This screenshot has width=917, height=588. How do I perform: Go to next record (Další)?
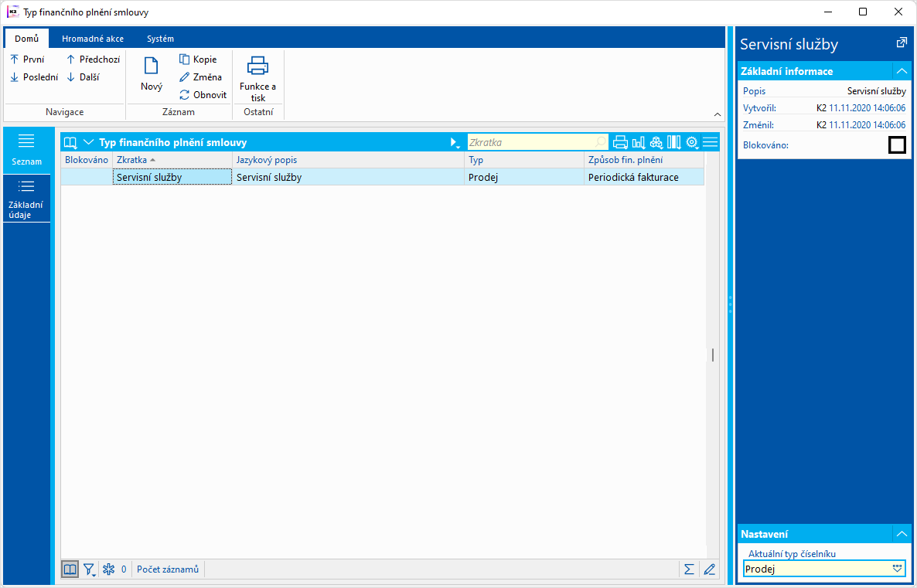pos(83,77)
